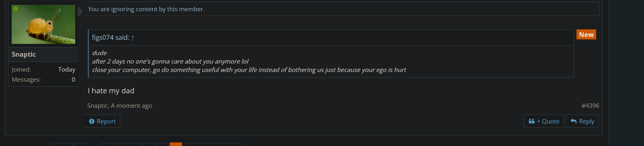Viewport: 644px width, 146px height.
Task: Click Snaptic author name under the post
Action: pyautogui.click(x=98, y=105)
